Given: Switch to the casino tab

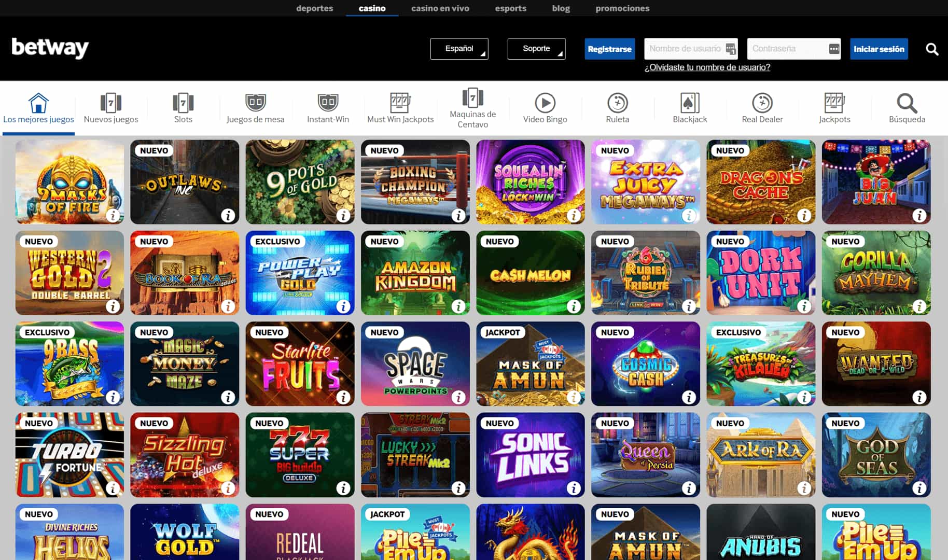Looking at the screenshot, I should click(x=372, y=8).
